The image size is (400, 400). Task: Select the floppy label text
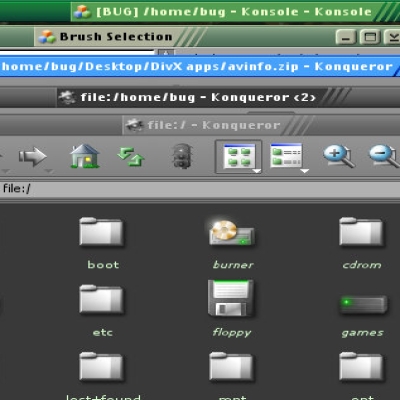point(232,332)
